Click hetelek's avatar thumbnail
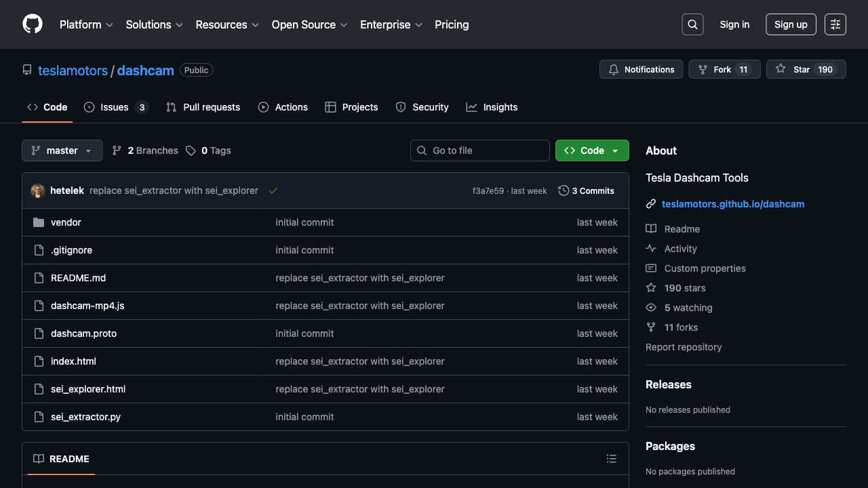This screenshot has width=868, height=488. (38, 191)
